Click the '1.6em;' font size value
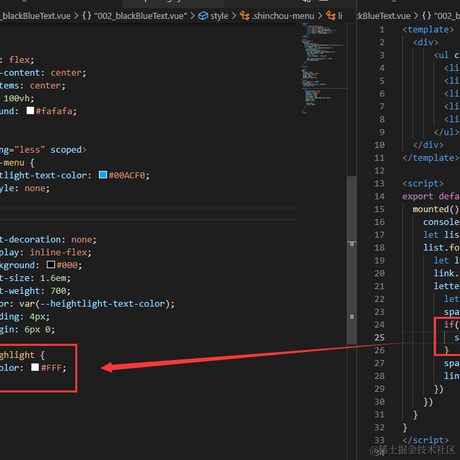This screenshot has height=460, width=460. pyautogui.click(x=55, y=278)
